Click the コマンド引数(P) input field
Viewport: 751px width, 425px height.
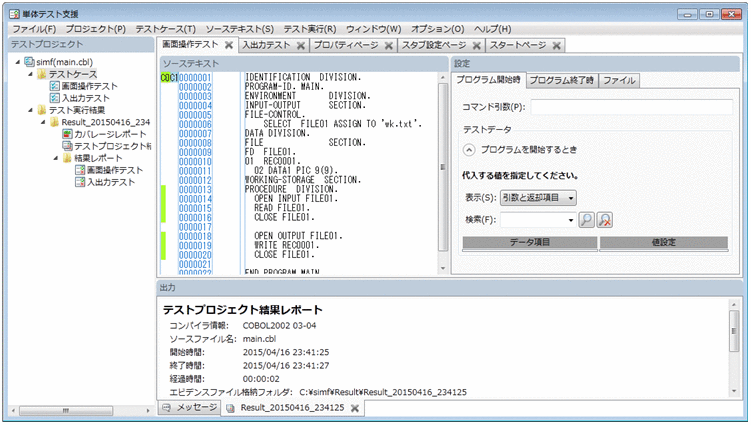pos(631,107)
